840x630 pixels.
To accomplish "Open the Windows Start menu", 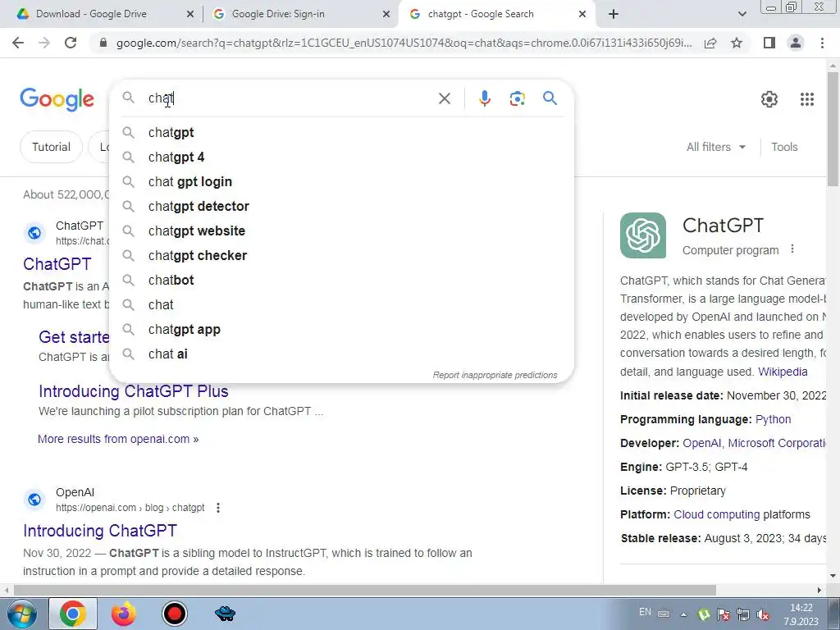I will point(21,614).
